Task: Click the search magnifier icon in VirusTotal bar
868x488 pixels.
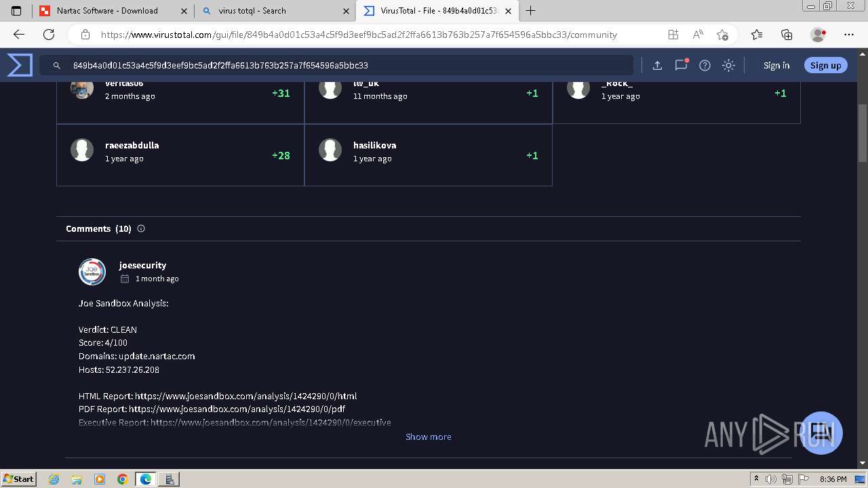Action: (x=57, y=66)
